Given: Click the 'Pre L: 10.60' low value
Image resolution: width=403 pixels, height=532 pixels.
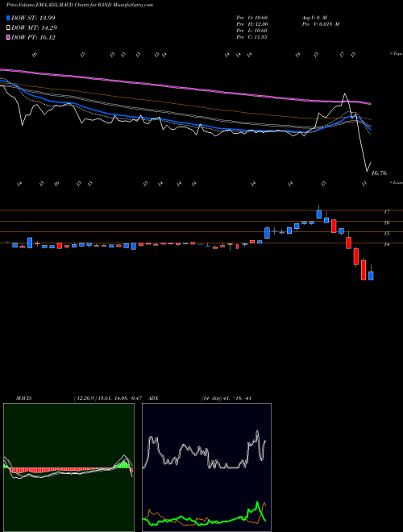Looking at the screenshot, I should coord(251,31).
